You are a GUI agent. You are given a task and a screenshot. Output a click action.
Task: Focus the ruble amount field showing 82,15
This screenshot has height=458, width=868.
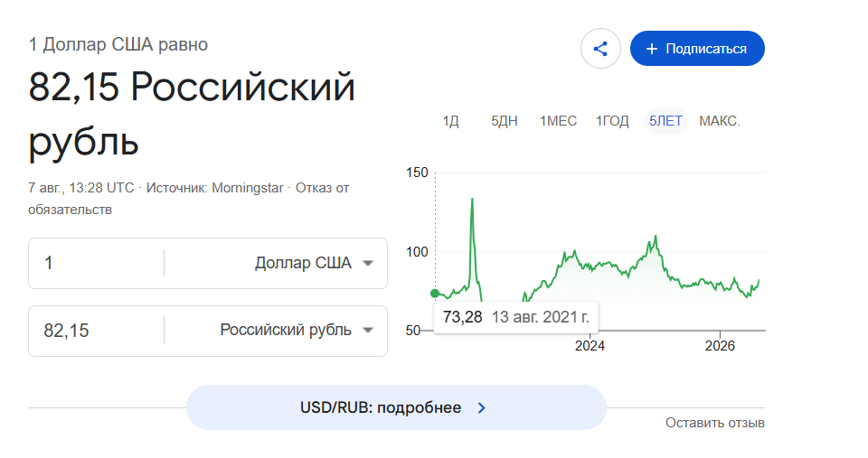[x=97, y=331]
